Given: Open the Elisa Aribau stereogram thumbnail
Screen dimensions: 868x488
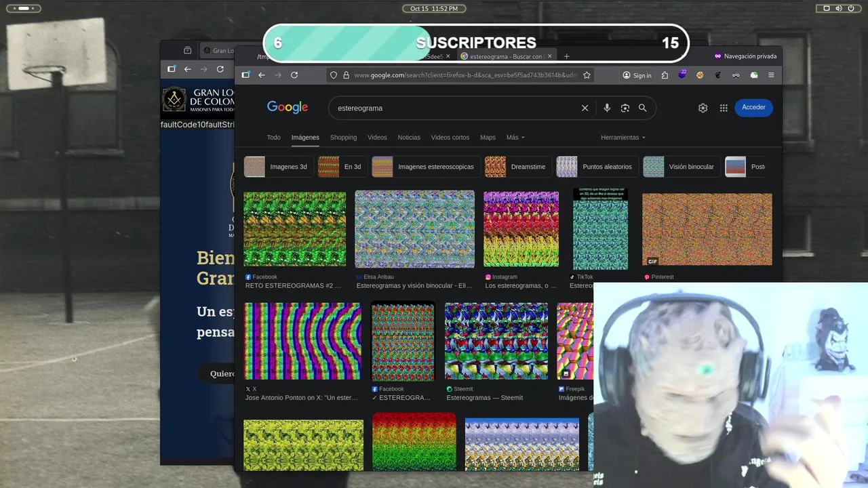Looking at the screenshot, I should click(x=414, y=229).
